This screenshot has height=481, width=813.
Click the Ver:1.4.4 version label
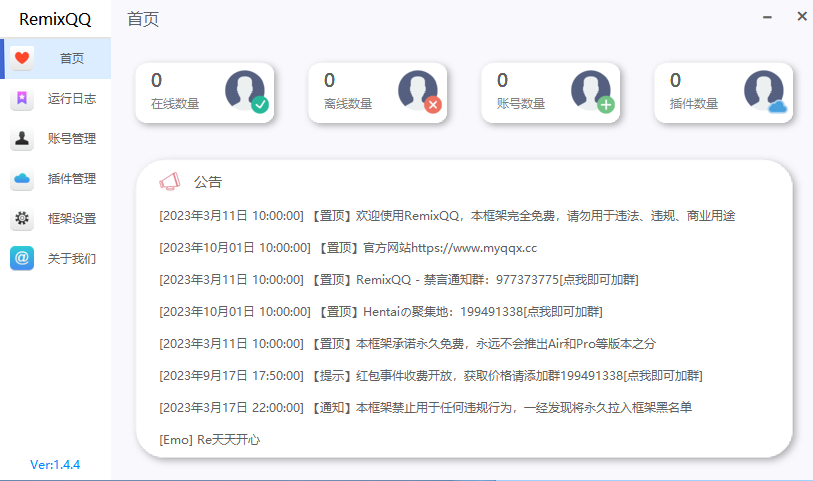coord(55,465)
